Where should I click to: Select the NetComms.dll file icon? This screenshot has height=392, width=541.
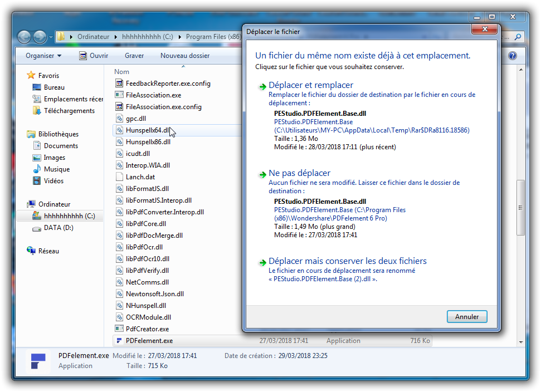coord(119,282)
